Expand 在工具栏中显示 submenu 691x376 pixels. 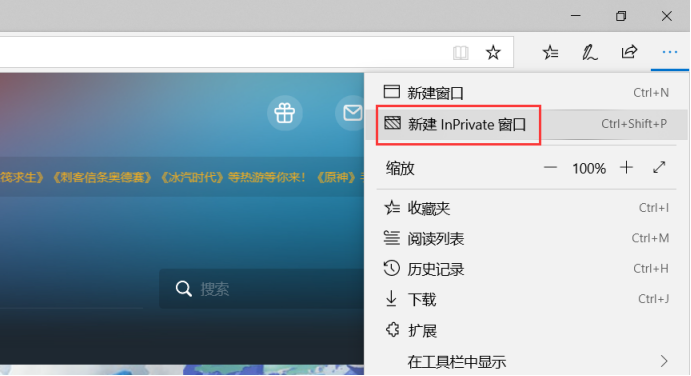pyautogui.click(x=527, y=361)
